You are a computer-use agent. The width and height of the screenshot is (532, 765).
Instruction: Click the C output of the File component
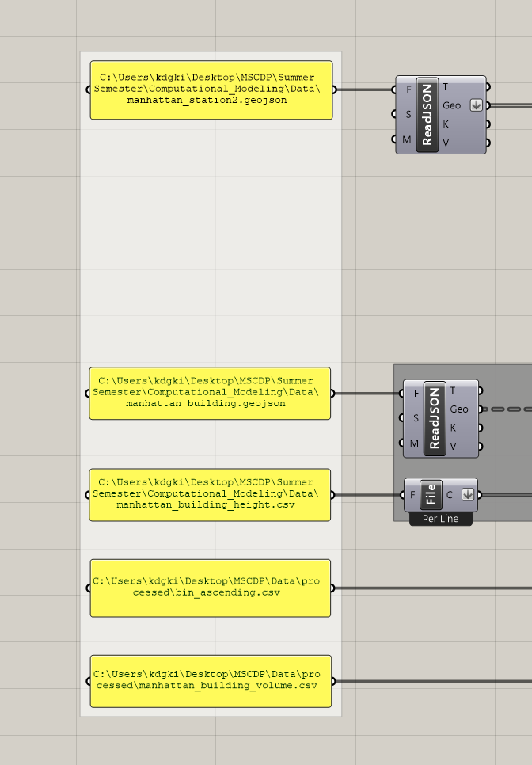click(450, 495)
